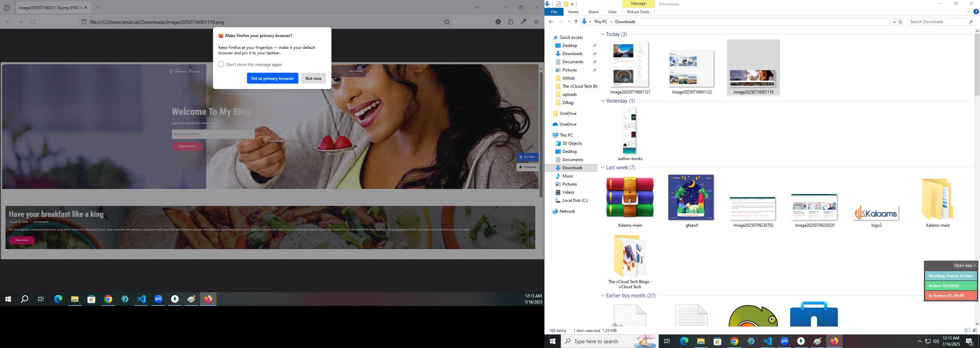The width and height of the screenshot is (980, 348).
Task: Open Zoom from taskbar beside search box
Action: [784, 341]
